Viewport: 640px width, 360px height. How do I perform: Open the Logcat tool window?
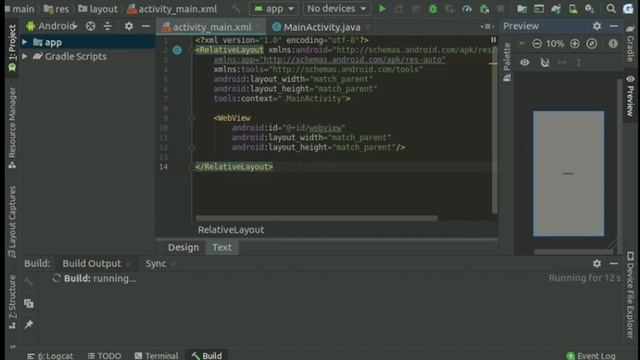point(50,356)
